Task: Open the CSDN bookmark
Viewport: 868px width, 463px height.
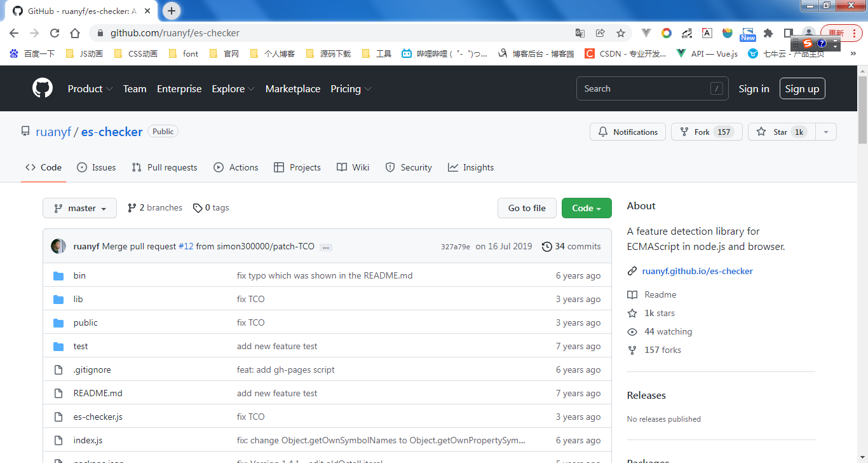Action: coord(625,53)
